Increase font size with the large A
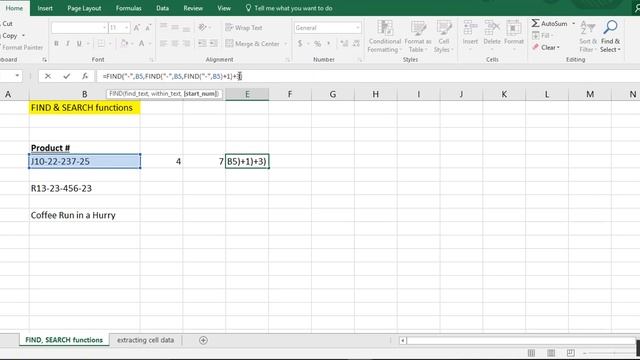 (x=137, y=27)
